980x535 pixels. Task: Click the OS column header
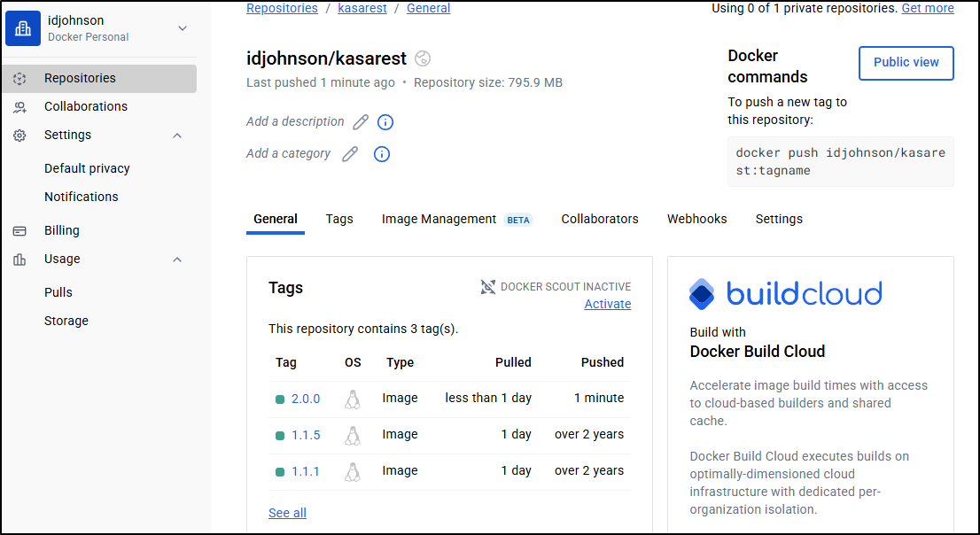point(353,362)
